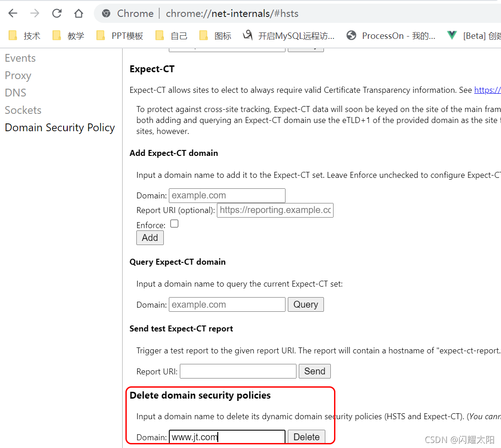Click the Query Expect-CT domain heading
The width and height of the screenshot is (501, 448).
(x=178, y=262)
